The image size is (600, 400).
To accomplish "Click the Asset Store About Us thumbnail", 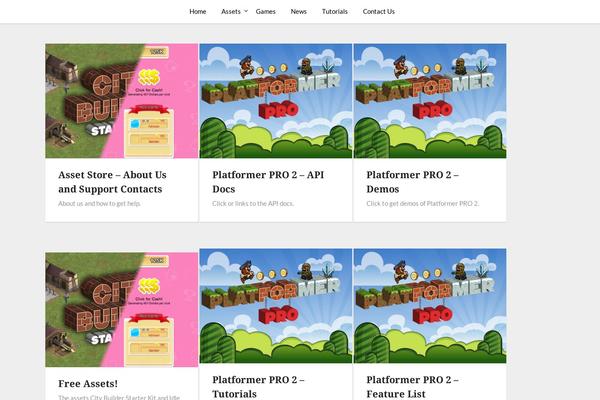I will (x=122, y=101).
